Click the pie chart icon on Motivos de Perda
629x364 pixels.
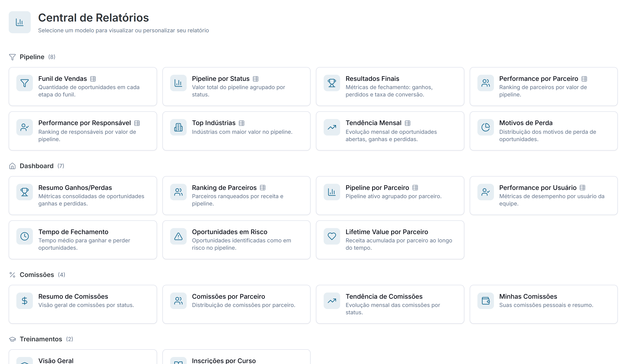(x=485, y=127)
